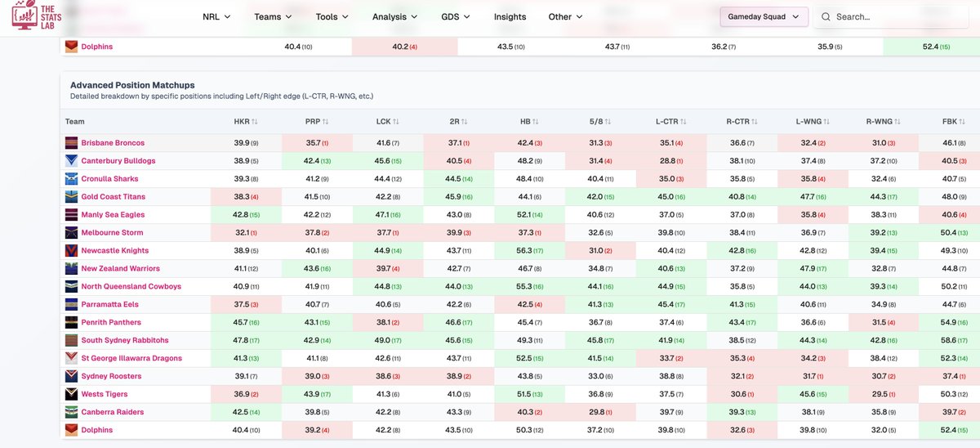Sort by HKR column arrows
The width and height of the screenshot is (980, 448).
[x=255, y=123]
